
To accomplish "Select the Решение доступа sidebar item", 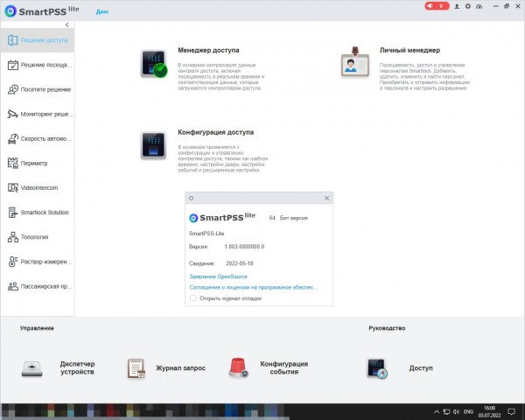I will pos(38,40).
